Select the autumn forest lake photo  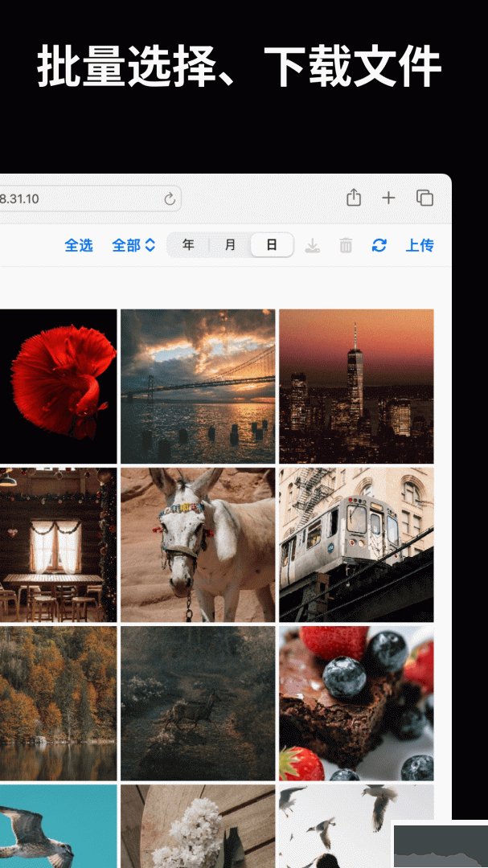(58, 703)
